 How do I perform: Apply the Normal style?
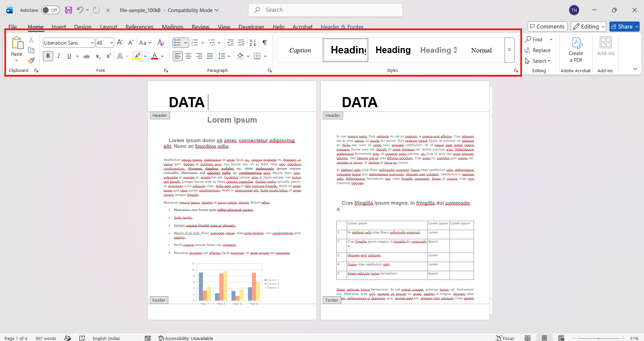point(481,50)
